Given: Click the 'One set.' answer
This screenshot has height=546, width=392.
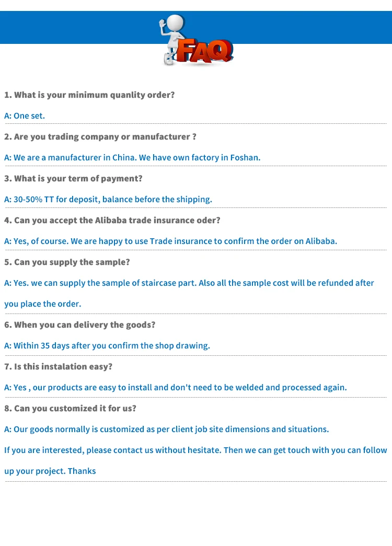Looking at the screenshot, I should (x=25, y=116).
